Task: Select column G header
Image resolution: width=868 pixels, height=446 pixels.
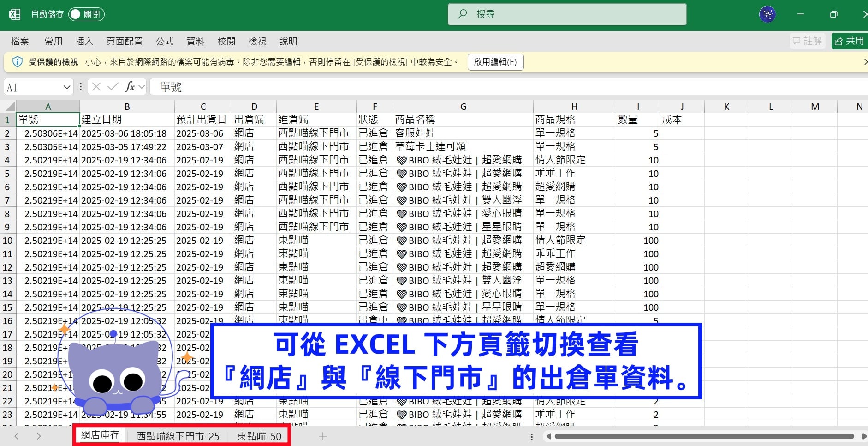Action: (x=463, y=107)
